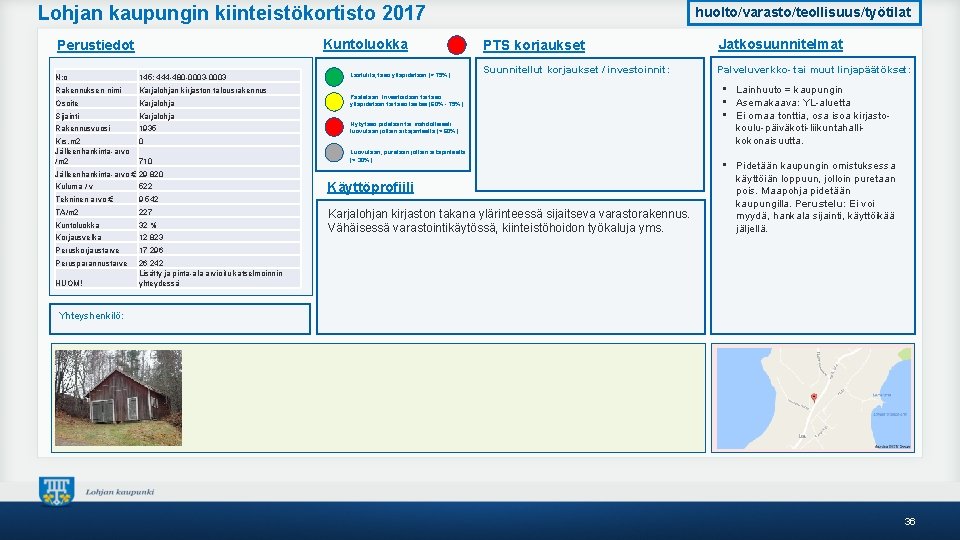Viewport: 960px width, 540px height.
Task: Click the Sijainti row label
Action: point(67,116)
